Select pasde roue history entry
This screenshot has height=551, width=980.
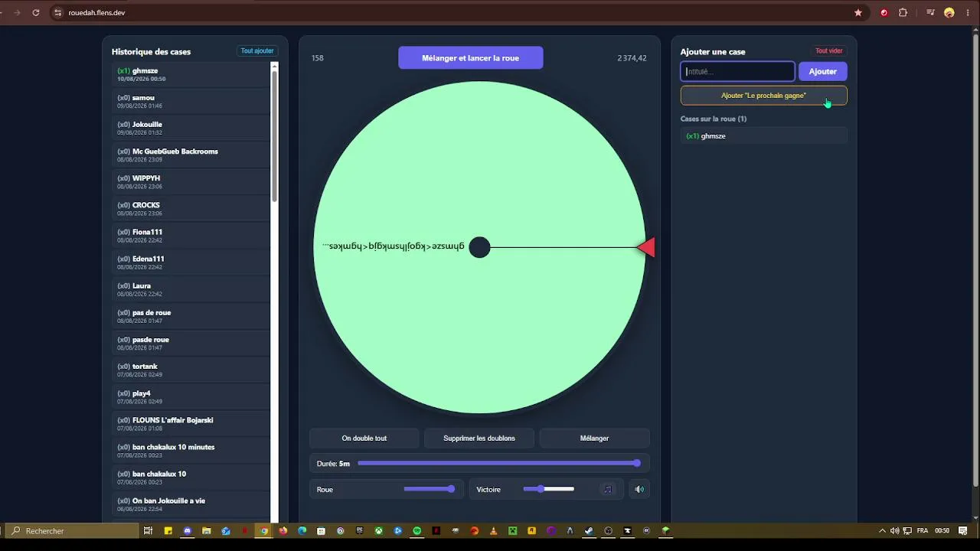coord(191,343)
